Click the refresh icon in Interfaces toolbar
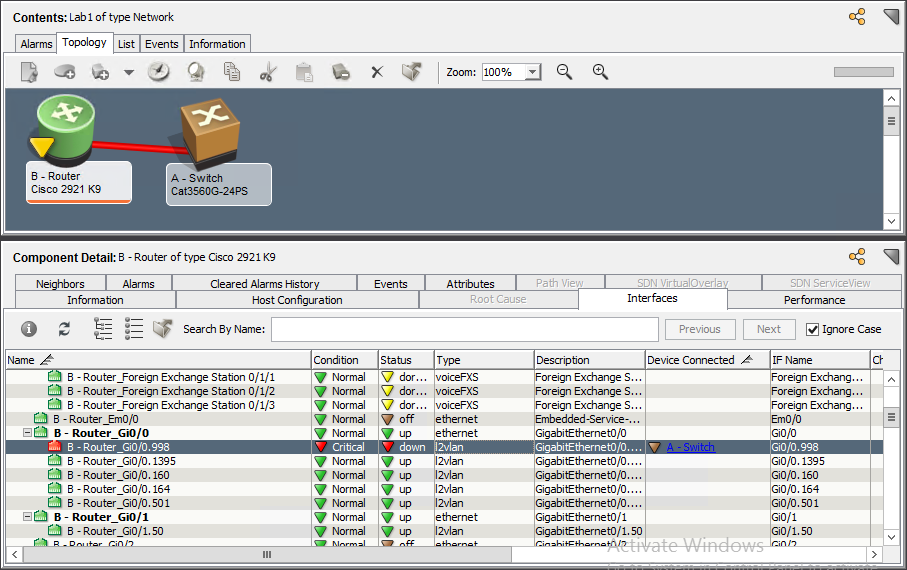The height and width of the screenshot is (570, 907). tap(65, 329)
